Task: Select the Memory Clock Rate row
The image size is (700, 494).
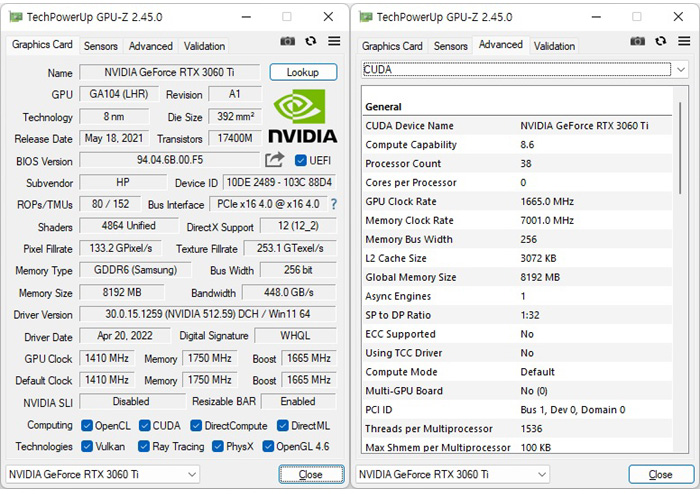Action: 518,220
